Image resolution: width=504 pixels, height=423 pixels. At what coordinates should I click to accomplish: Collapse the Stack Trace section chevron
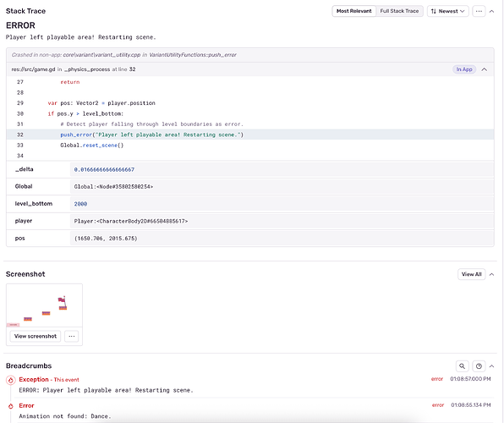(491, 11)
